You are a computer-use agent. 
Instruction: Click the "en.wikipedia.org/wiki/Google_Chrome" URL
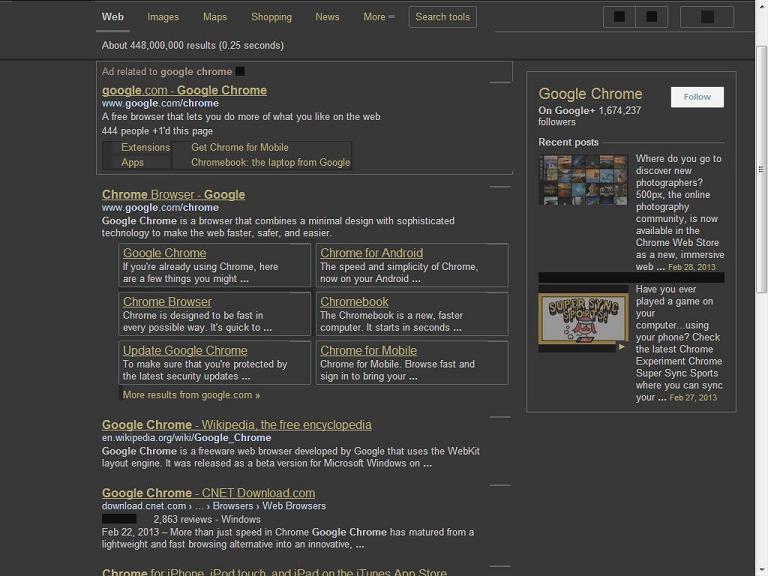pyautogui.click(x=186, y=438)
